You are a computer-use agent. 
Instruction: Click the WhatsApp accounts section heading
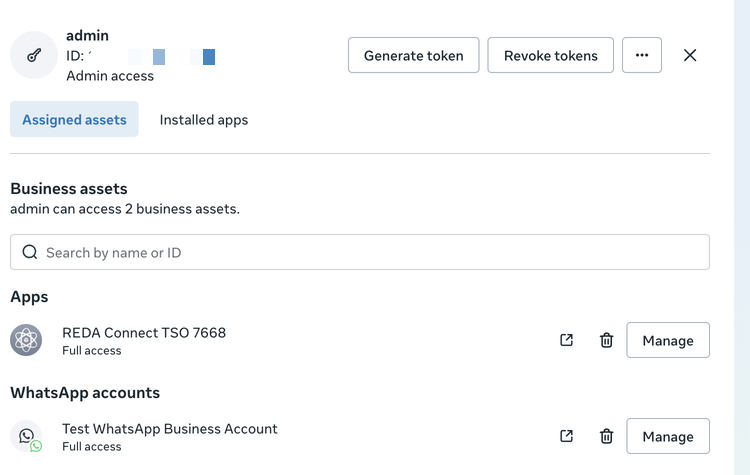85,393
